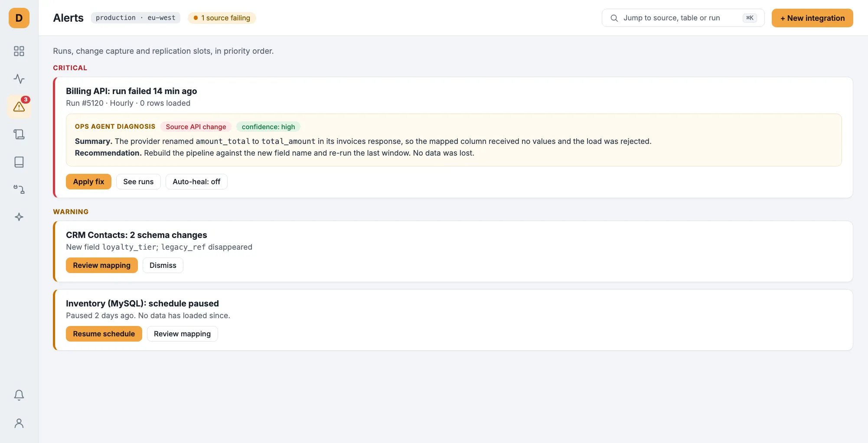Click the Alerts page title
Image resolution: width=868 pixels, height=443 pixels.
68,18
